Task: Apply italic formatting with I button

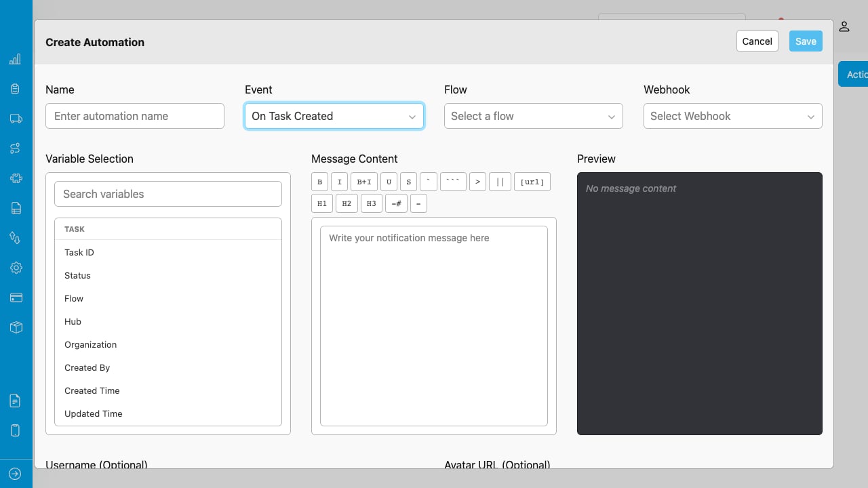Action: 340,182
